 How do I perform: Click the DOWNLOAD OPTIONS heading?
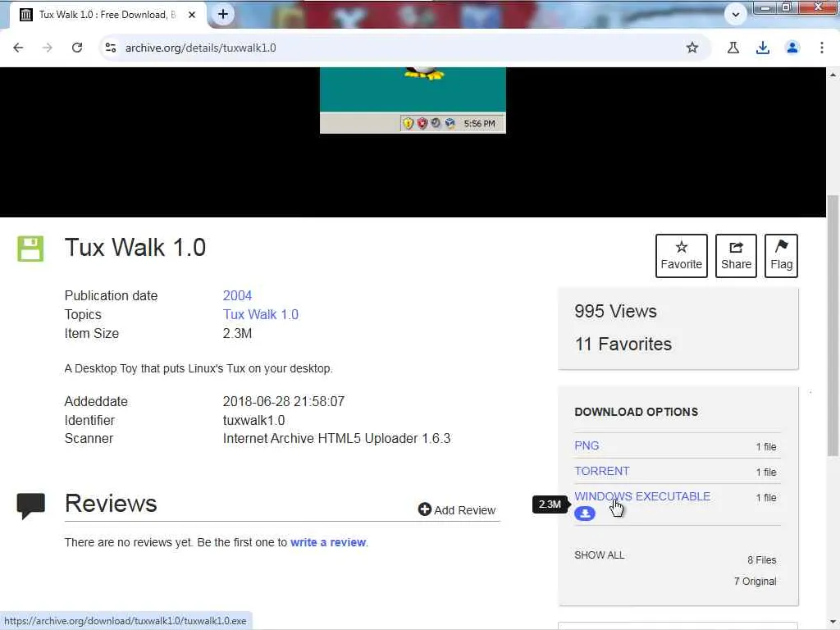point(637,412)
